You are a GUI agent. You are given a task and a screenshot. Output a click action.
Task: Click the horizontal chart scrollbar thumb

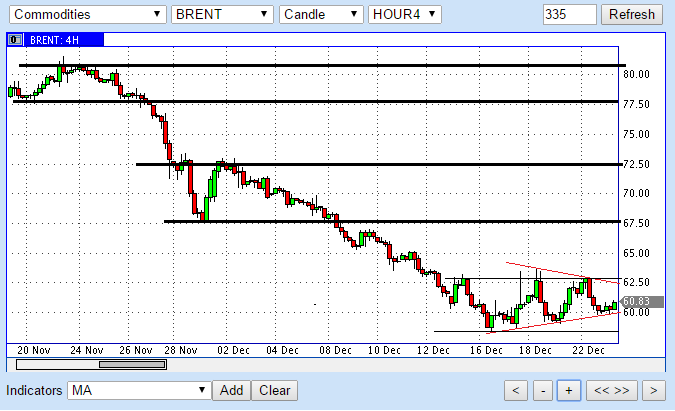(x=133, y=365)
